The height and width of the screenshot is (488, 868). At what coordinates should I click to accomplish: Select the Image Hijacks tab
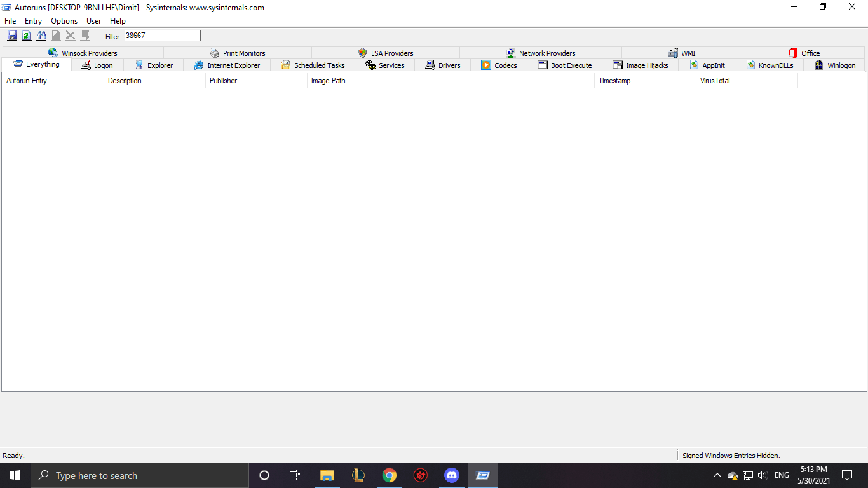click(x=641, y=65)
